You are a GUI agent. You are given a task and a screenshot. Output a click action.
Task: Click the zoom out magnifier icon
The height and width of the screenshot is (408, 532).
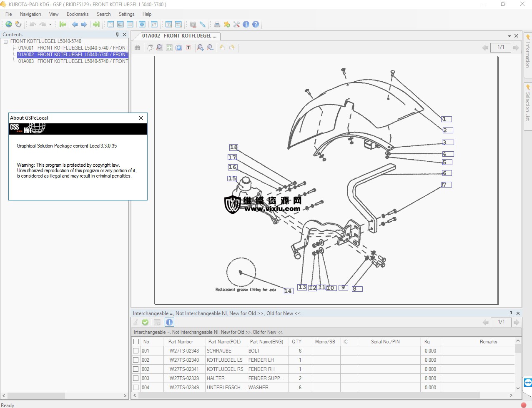(210, 48)
